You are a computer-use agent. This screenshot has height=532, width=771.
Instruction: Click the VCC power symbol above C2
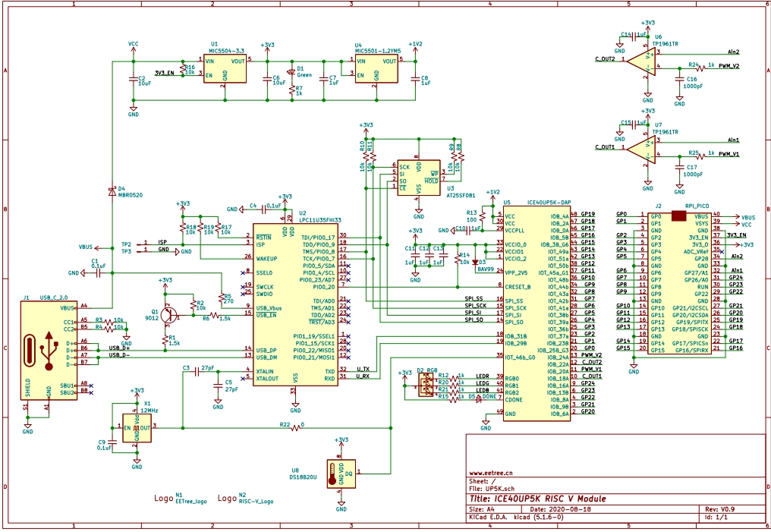coord(133,46)
